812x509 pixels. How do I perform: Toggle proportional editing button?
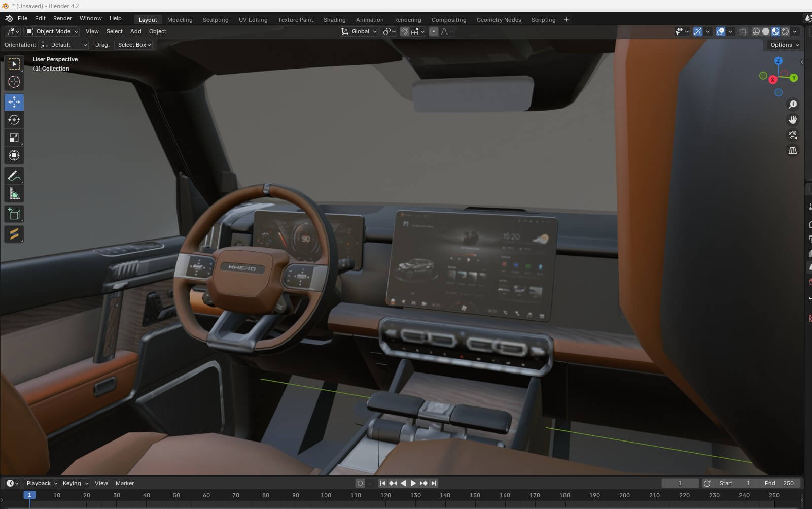click(434, 31)
